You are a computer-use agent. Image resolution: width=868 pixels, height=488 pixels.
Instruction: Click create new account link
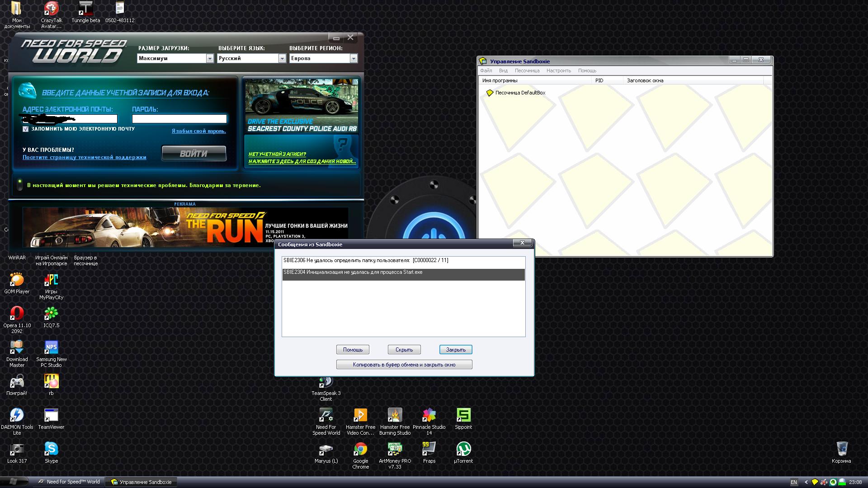[302, 158]
